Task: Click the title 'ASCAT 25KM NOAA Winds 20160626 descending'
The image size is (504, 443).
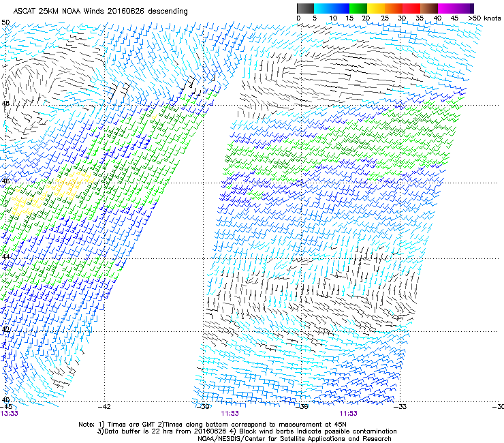Action: (x=100, y=11)
